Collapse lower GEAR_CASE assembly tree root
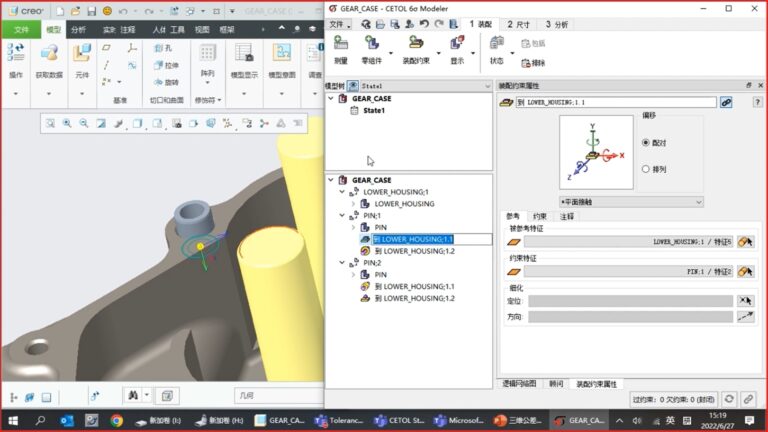 point(331,180)
